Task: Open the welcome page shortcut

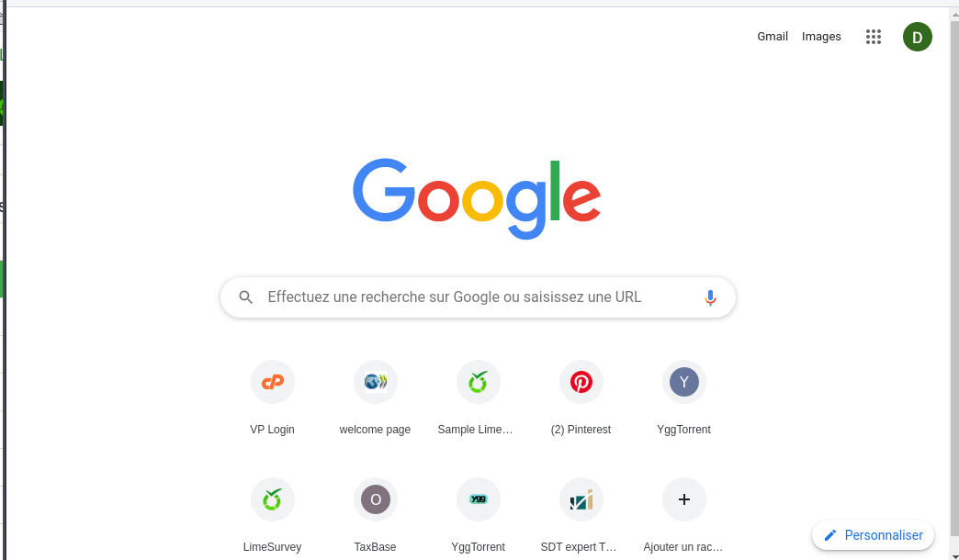Action: (x=376, y=382)
